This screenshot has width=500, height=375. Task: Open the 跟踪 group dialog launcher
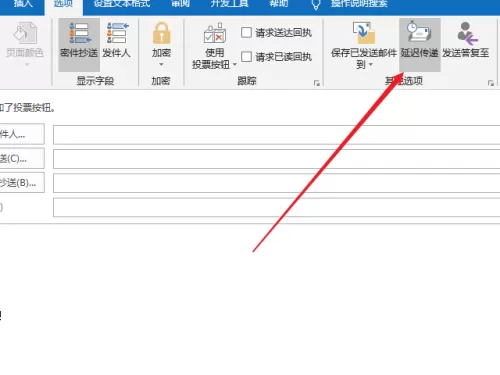point(317,83)
